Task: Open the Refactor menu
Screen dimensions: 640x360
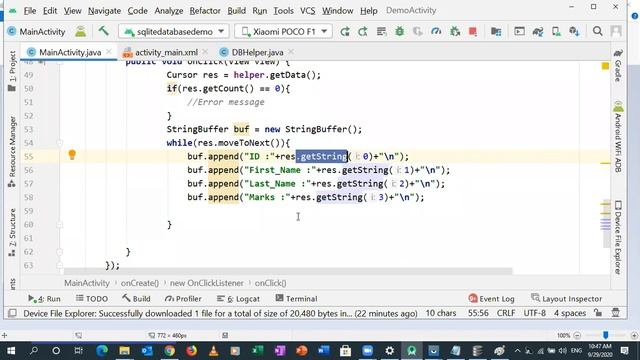Action: tap(205, 11)
